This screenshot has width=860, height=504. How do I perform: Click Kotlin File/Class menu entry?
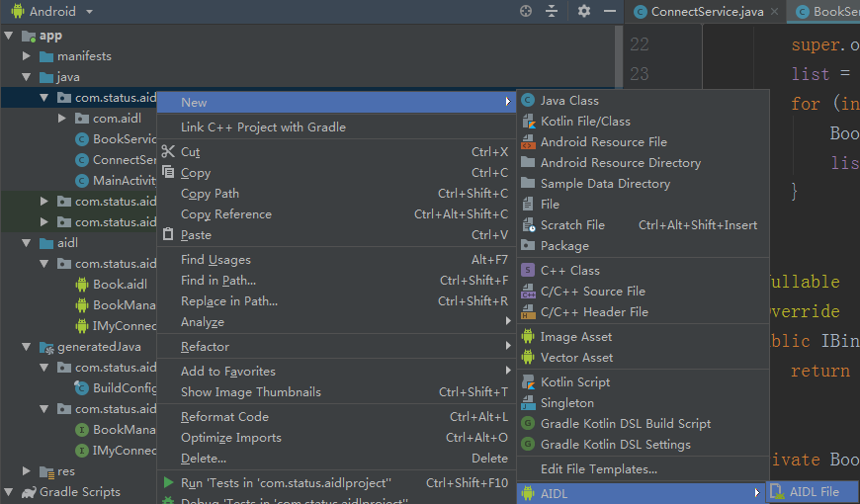click(x=585, y=122)
